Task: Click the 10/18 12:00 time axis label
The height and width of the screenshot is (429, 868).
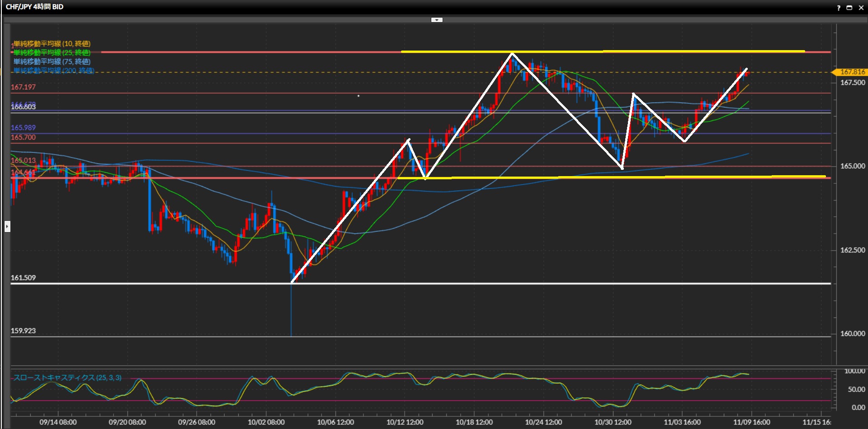Action: click(x=474, y=422)
